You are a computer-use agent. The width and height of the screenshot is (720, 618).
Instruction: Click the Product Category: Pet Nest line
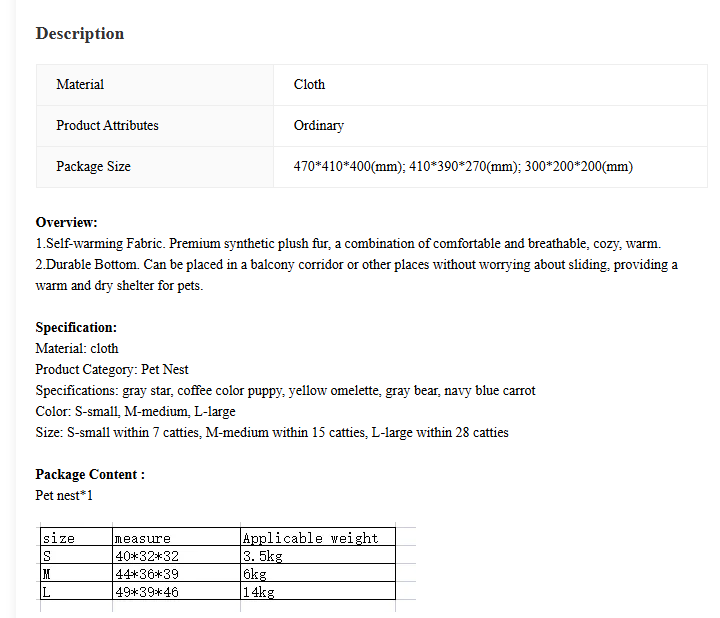[112, 370]
